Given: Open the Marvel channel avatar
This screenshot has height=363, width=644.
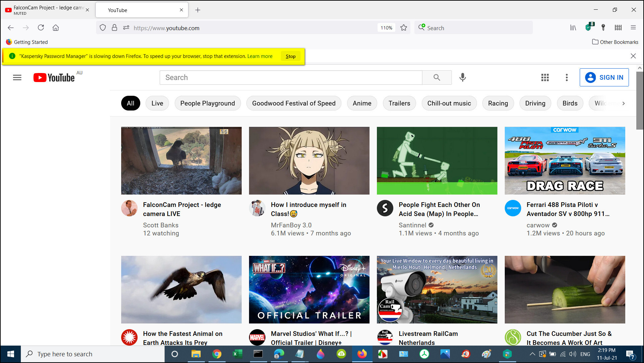Looking at the screenshot, I should point(257,337).
